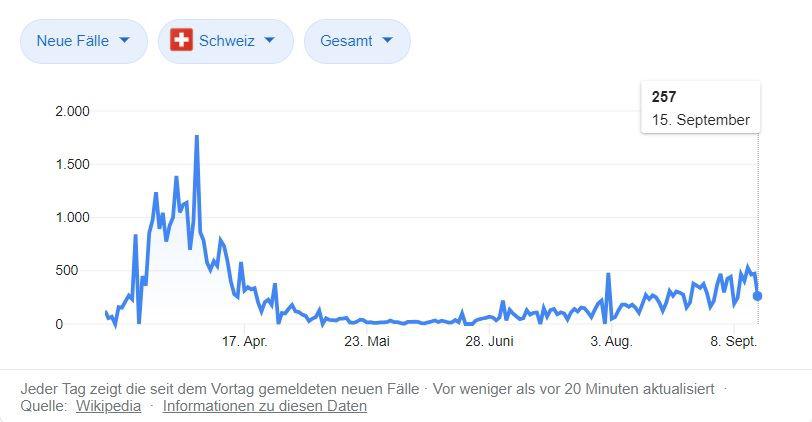
Task: Click the 17. Apr. axis label
Action: pos(245,342)
